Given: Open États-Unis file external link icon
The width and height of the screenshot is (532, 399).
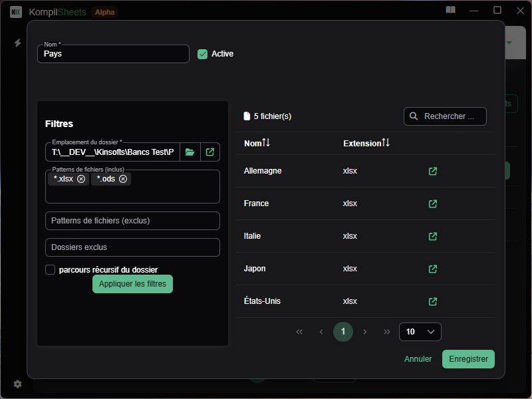Looking at the screenshot, I should tap(433, 301).
